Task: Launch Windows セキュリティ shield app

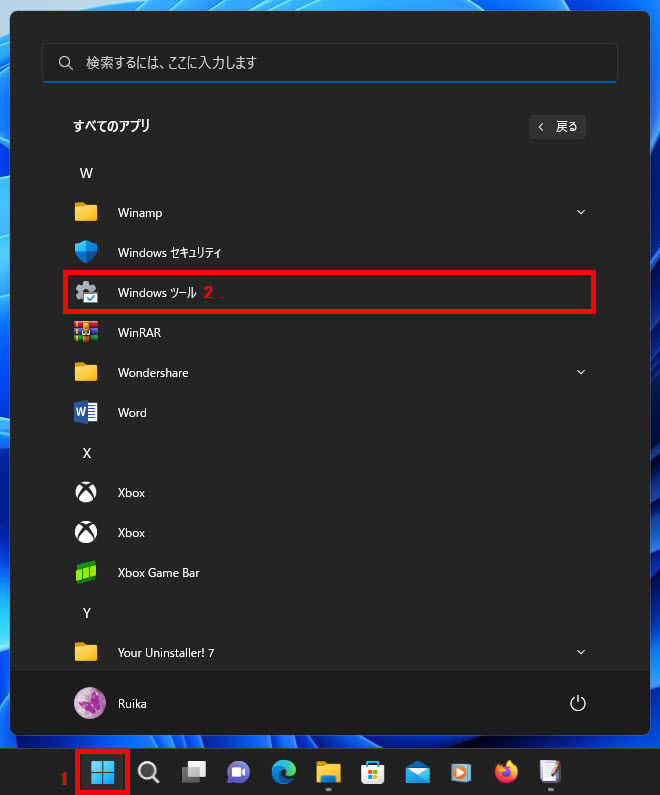Action: point(168,253)
